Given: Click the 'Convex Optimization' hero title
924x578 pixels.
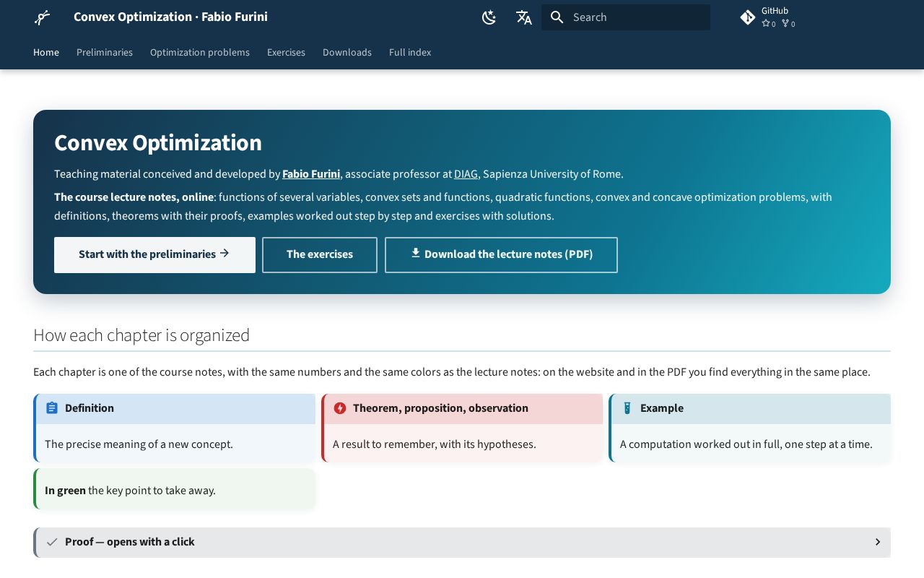Looking at the screenshot, I should (158, 143).
